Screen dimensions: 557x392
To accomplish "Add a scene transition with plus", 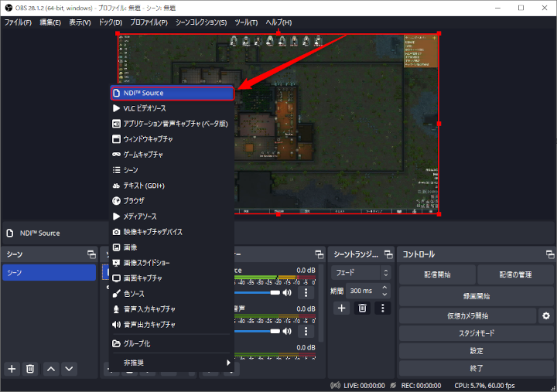I will click(341, 308).
